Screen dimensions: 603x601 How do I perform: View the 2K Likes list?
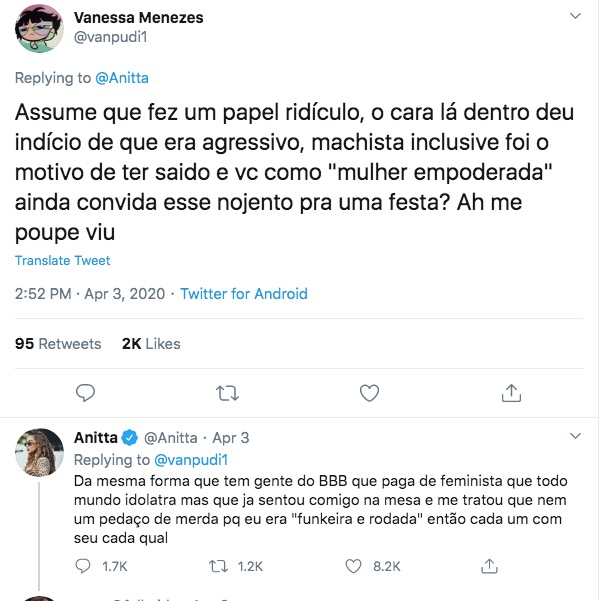click(x=151, y=343)
